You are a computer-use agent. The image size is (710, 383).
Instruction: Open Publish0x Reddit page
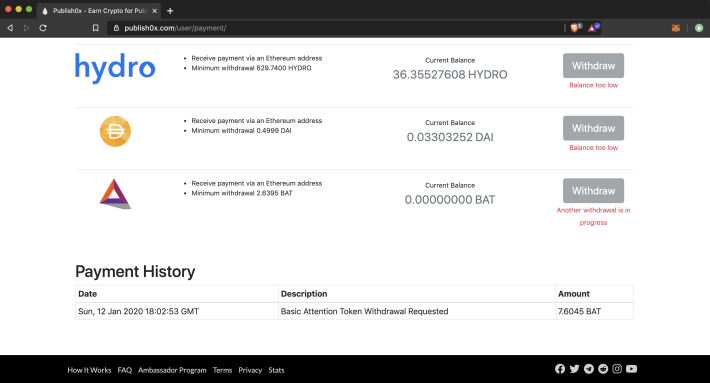[603, 369]
